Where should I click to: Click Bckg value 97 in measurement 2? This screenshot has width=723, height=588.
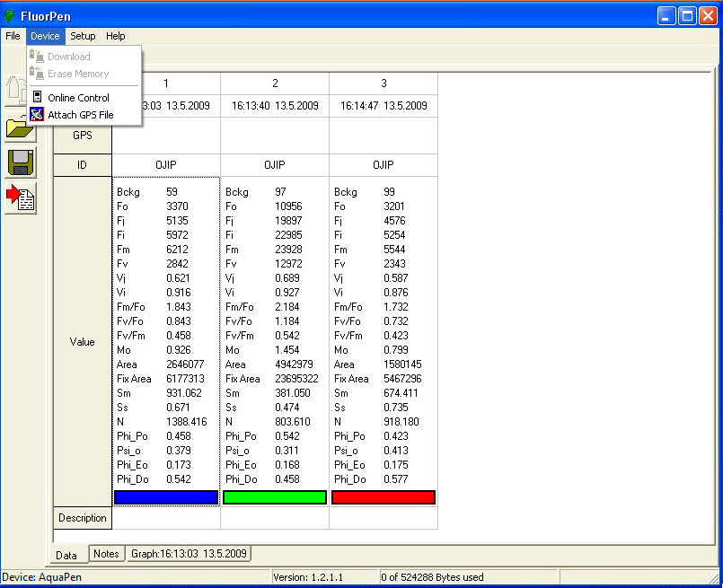tap(280, 192)
